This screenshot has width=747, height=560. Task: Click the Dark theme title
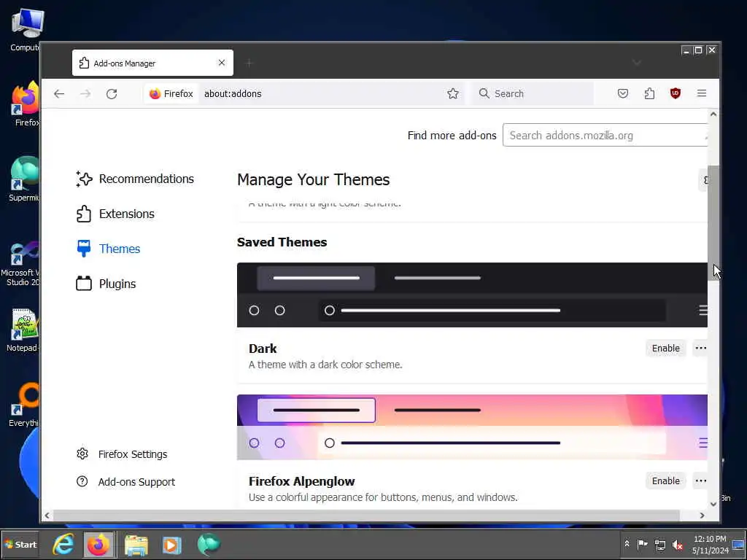(263, 349)
